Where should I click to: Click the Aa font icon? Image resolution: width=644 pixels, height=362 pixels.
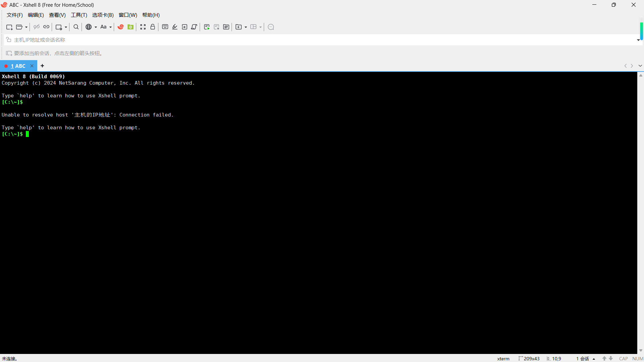point(103,27)
